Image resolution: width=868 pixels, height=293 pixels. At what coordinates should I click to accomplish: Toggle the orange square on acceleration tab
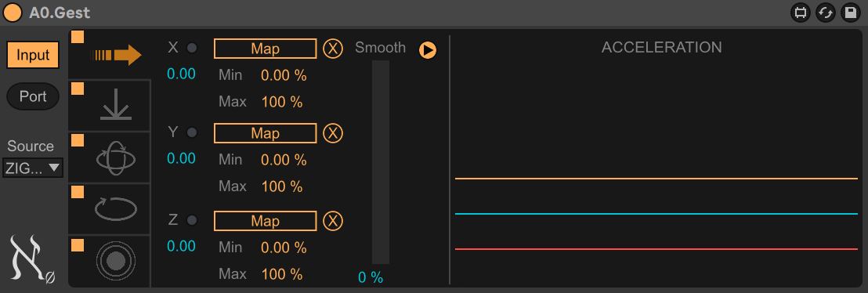78,37
